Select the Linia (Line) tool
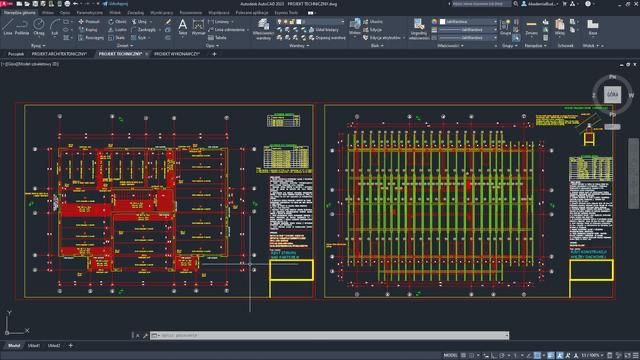This screenshot has height=360, width=640. (x=8, y=27)
